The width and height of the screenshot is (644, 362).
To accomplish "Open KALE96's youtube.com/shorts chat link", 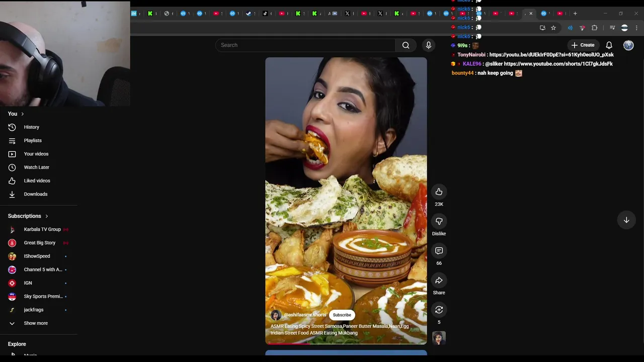I will pos(558,64).
